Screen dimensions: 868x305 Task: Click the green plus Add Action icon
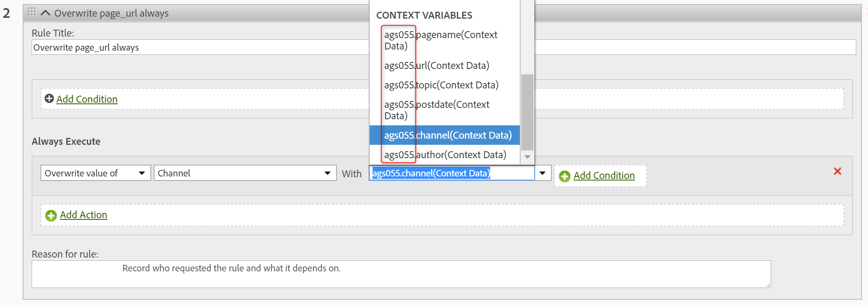[51, 215]
